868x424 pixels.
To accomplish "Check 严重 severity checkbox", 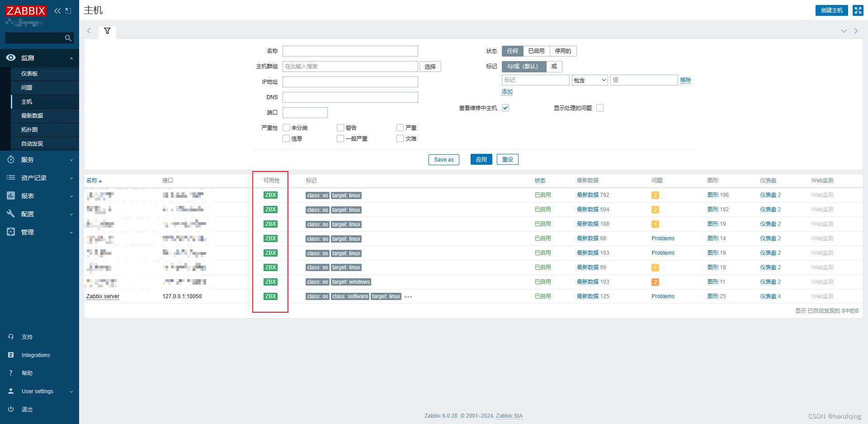I will pos(400,128).
